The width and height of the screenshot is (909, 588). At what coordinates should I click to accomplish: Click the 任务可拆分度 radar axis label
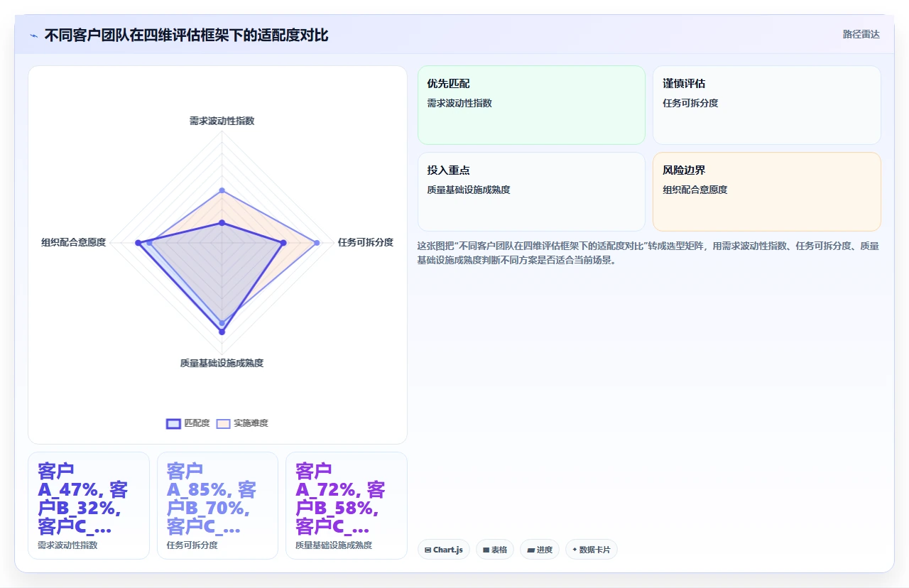tap(366, 242)
